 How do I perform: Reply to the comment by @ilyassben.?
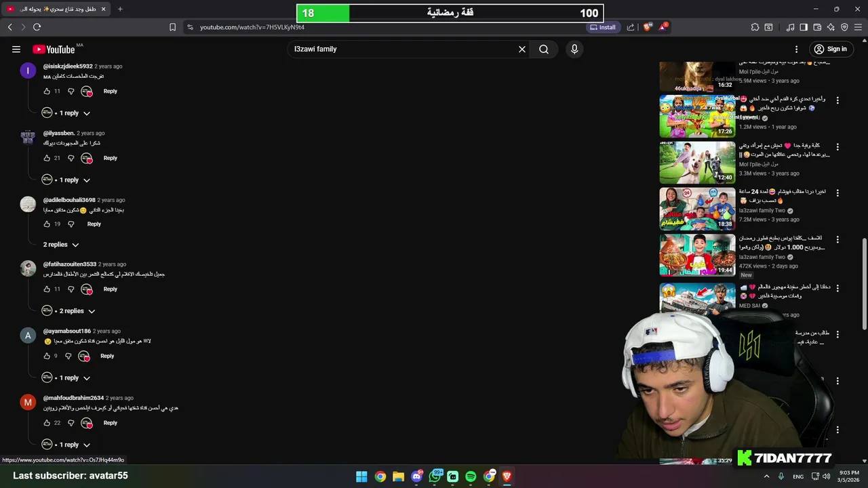pyautogui.click(x=111, y=158)
